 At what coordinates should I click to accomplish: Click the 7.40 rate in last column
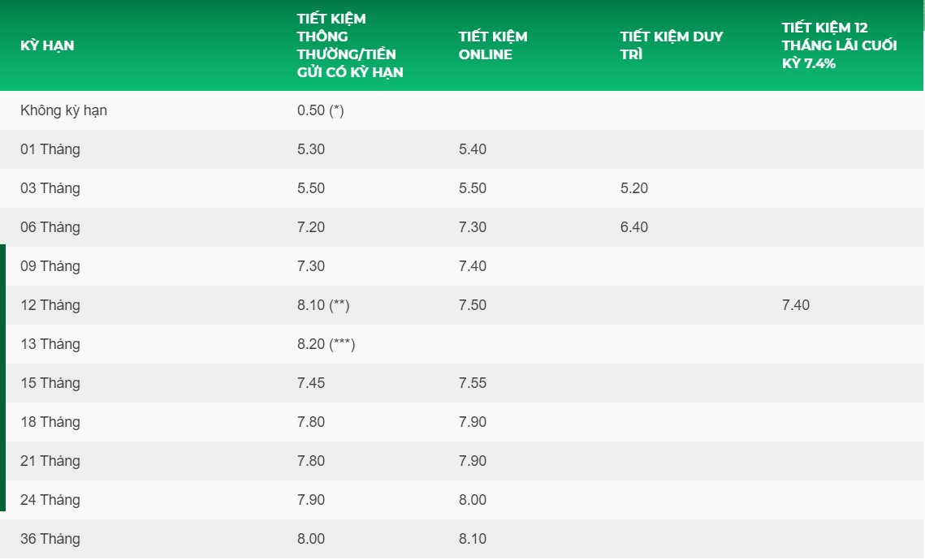coord(796,305)
